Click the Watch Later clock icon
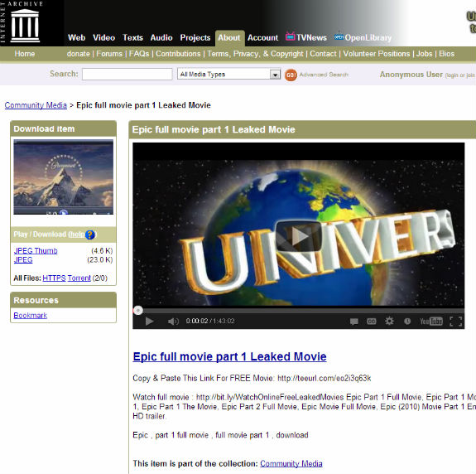Screen dimensions: 476x474 [407, 322]
